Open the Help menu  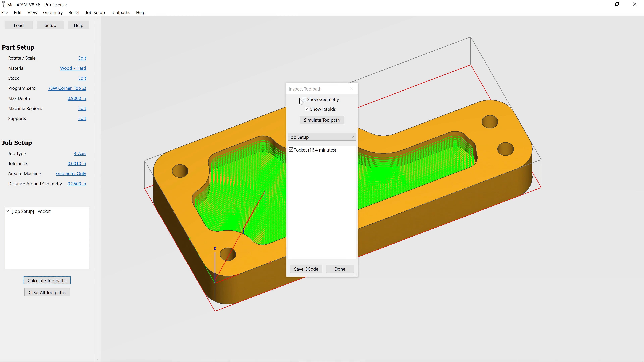point(141,13)
